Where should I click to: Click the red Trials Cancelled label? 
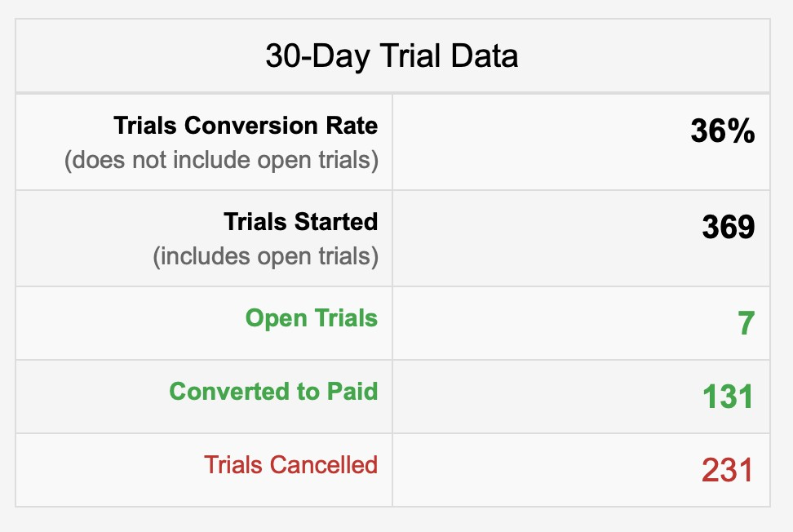point(290,465)
